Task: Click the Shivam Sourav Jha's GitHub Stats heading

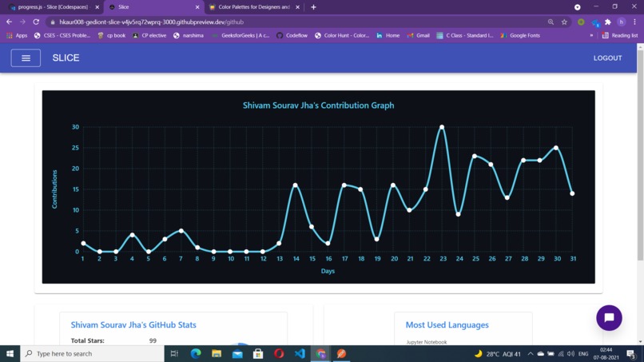Action: tap(133, 324)
